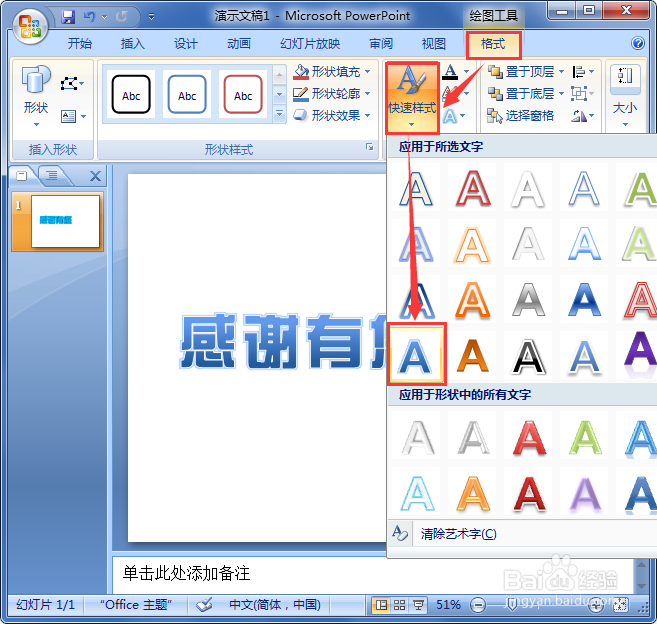Switch to the 视图 tab
The image size is (657, 624).
pos(434,44)
